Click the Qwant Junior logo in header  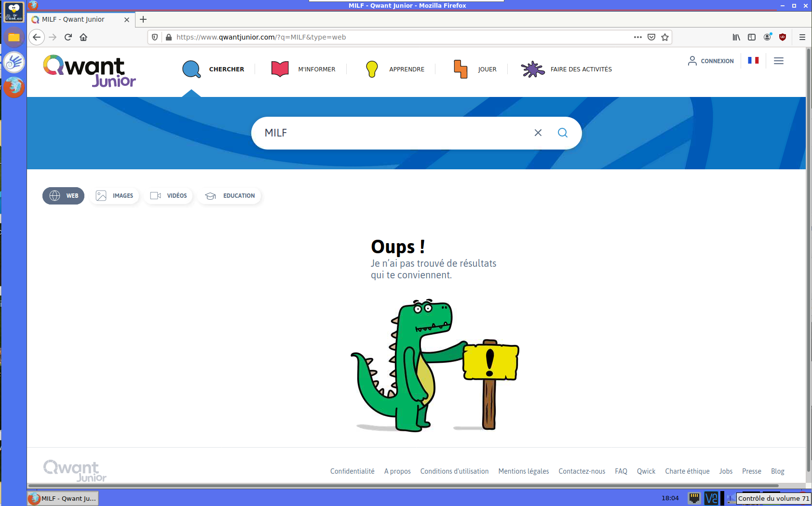90,71
